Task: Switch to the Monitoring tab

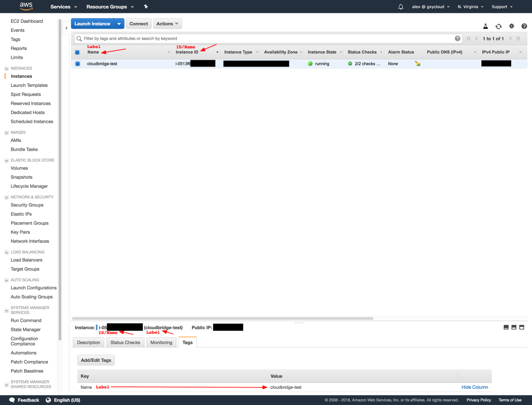Action: click(161, 342)
